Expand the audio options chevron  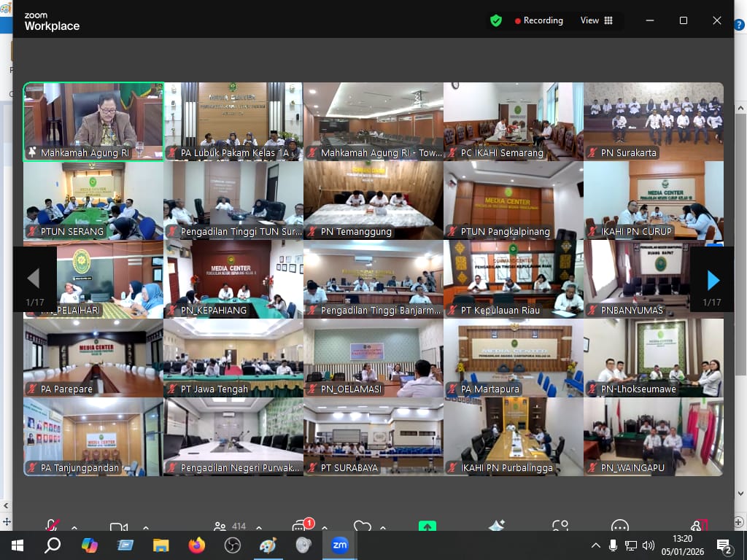(74, 527)
